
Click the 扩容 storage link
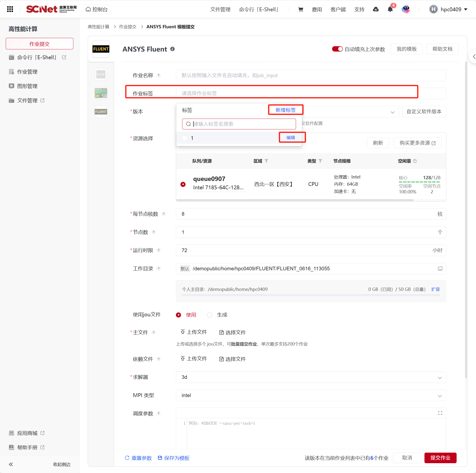click(435, 289)
